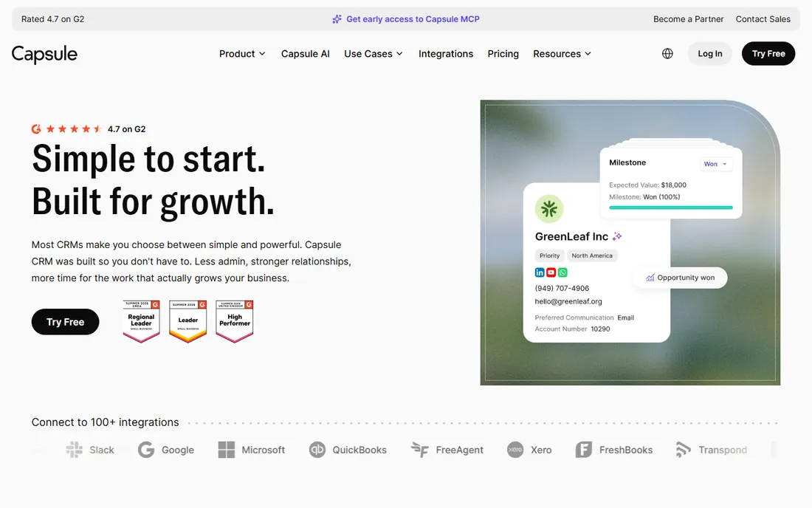The width and height of the screenshot is (812, 508).
Task: Click Contact Sales link
Action: click(763, 19)
